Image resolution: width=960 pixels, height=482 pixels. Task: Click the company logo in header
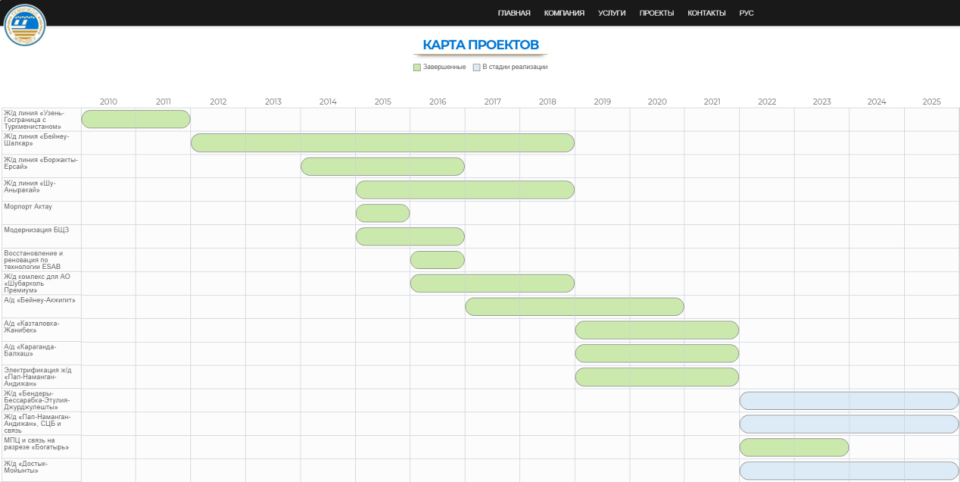(x=25, y=24)
